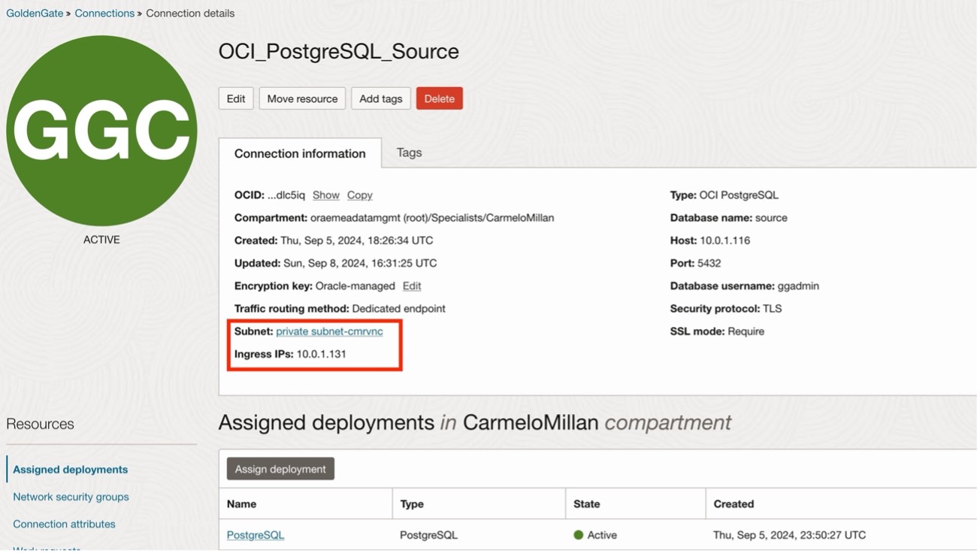Viewport: 980px width, 553px height.
Task: Edit the Encryption key setting
Action: [412, 286]
